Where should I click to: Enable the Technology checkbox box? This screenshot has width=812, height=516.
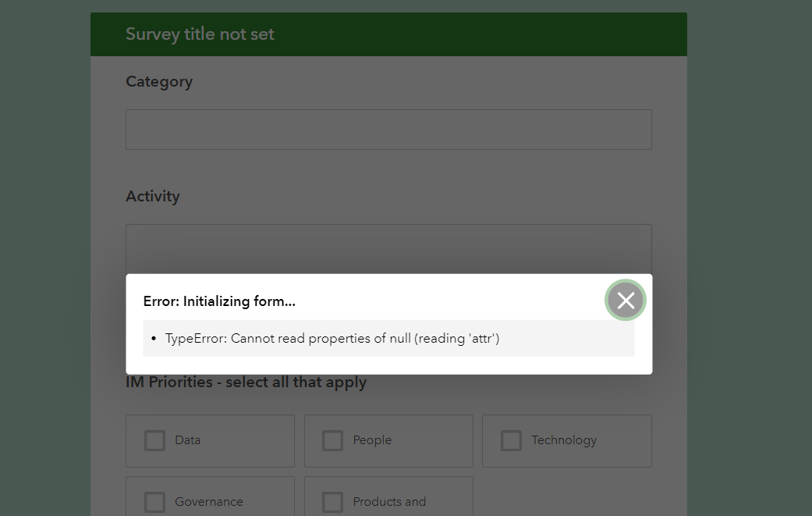[512, 440]
